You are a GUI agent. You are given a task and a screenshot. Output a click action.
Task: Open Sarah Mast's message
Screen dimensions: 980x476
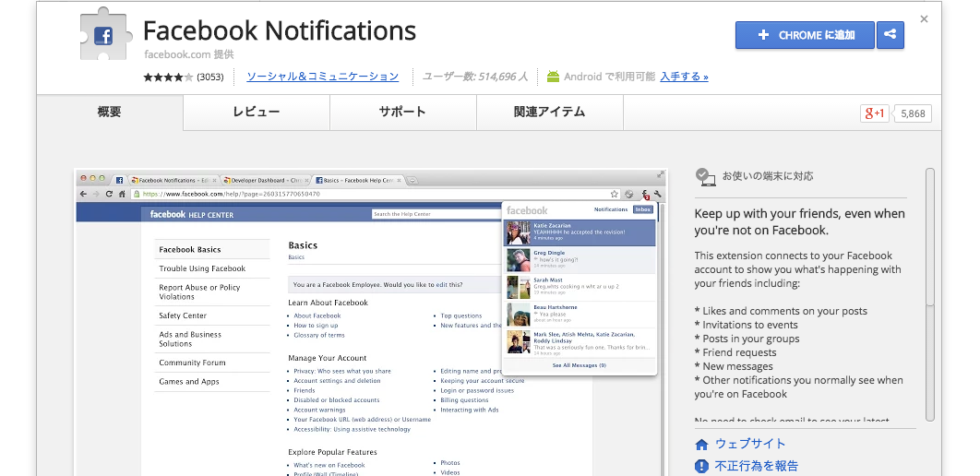580,287
